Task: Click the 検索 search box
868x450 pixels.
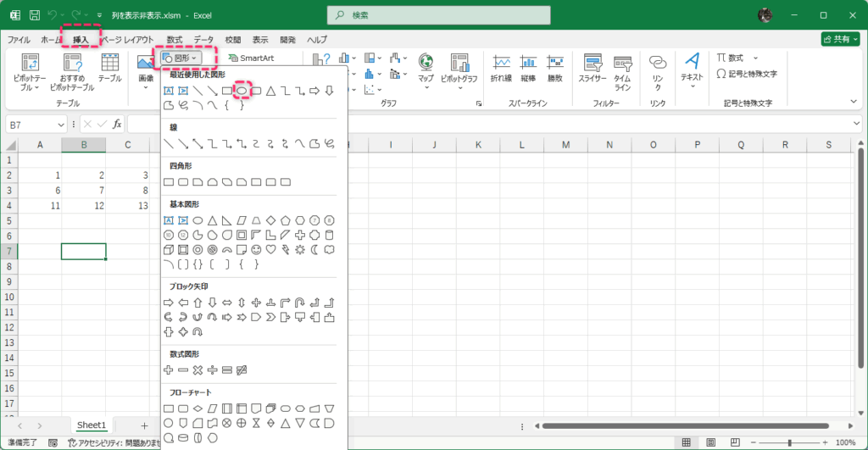Action: (x=433, y=15)
